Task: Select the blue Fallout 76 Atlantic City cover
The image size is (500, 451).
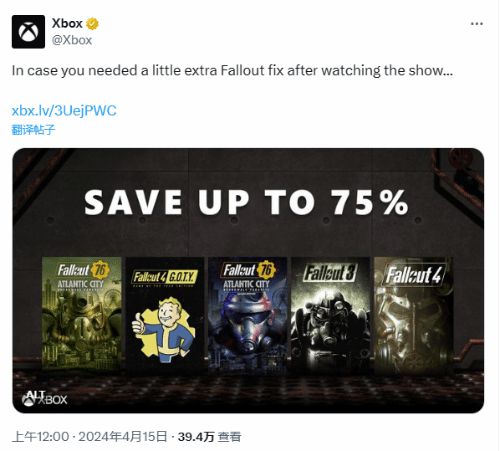Action: (247, 313)
